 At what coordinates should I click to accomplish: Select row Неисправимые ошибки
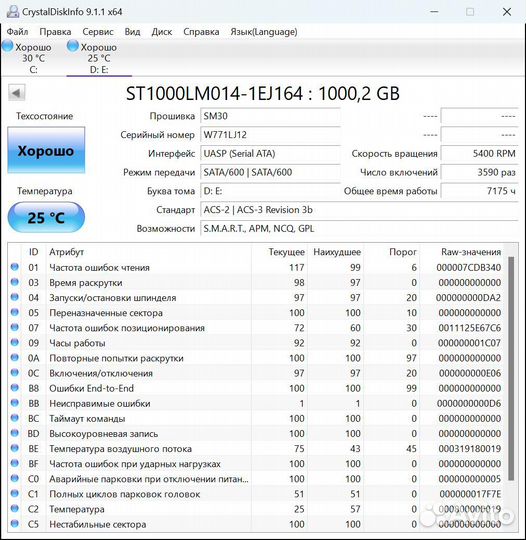[257, 403]
